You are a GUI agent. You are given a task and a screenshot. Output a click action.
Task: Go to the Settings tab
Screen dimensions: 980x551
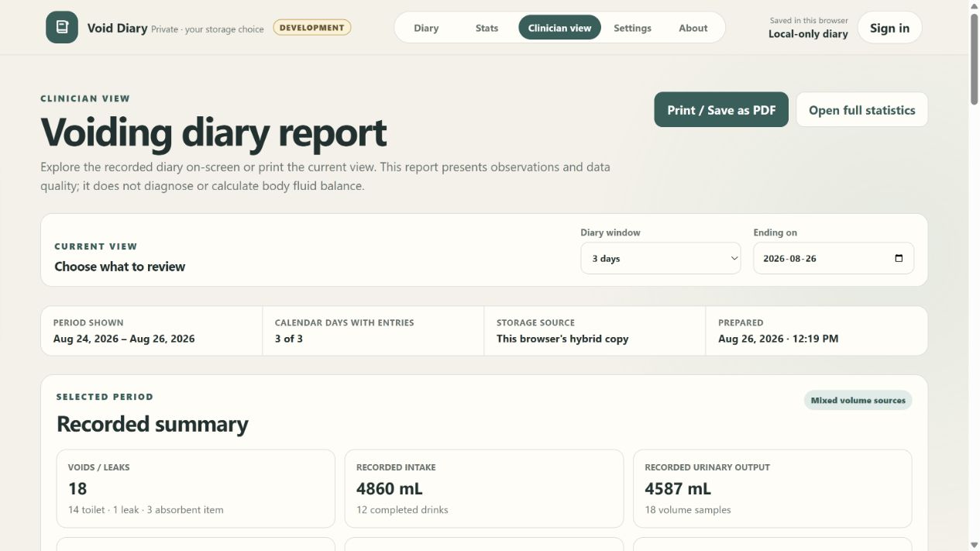632,28
